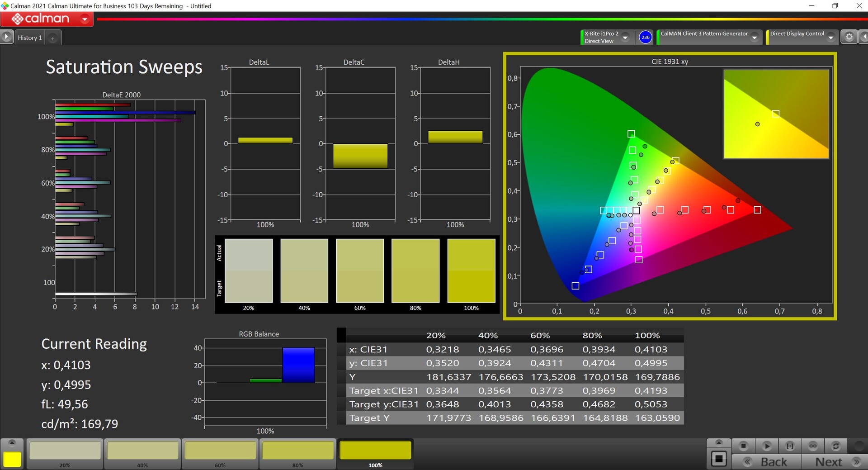
Task: Switch to History 1 tab
Action: (30, 38)
